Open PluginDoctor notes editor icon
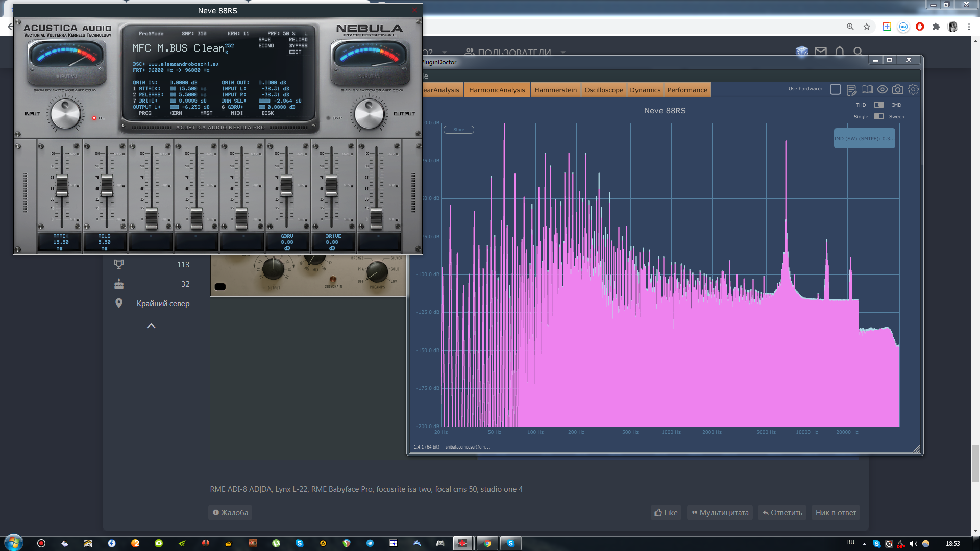Viewport: 980px width, 551px height. pyautogui.click(x=851, y=90)
